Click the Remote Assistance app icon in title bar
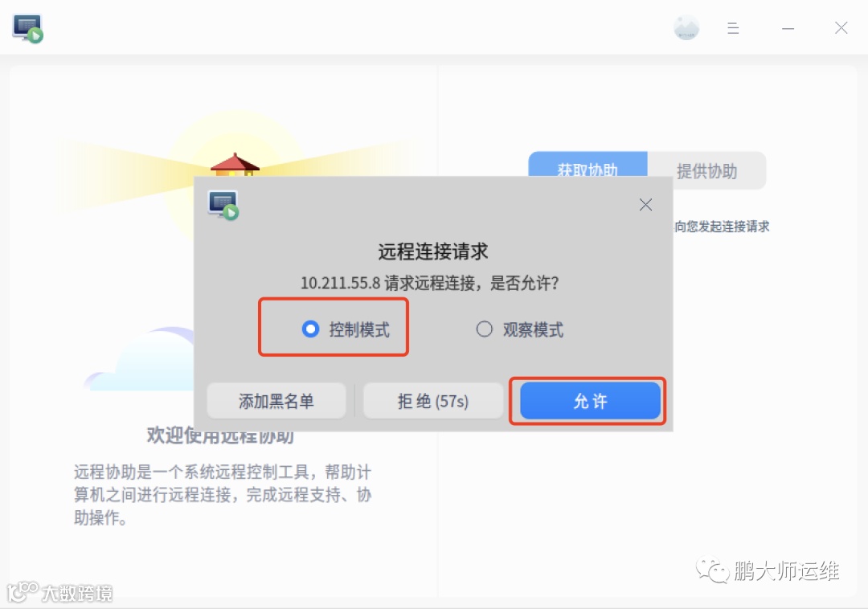Viewport: 868px width, 609px height. [x=27, y=29]
